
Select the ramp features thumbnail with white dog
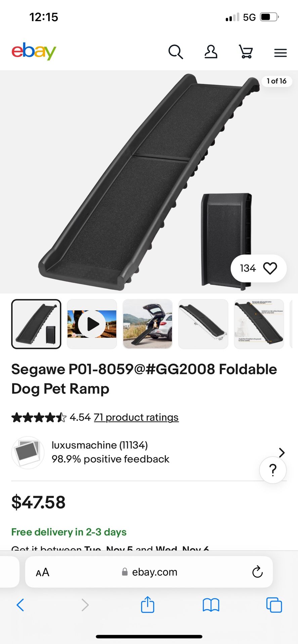pos(259,324)
